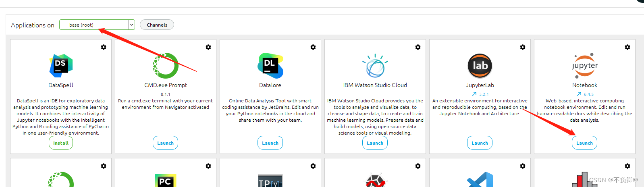This screenshot has height=187, width=644.
Task: Click the JupyterLab title text
Action: pos(480,85)
